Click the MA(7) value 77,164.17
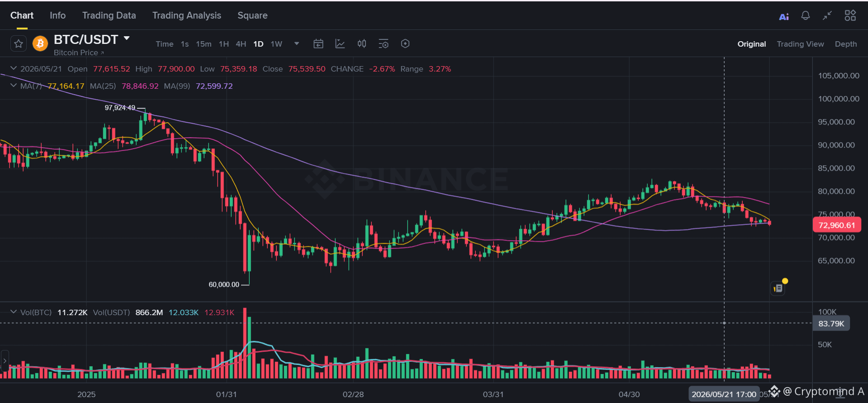The image size is (868, 403). pos(66,86)
